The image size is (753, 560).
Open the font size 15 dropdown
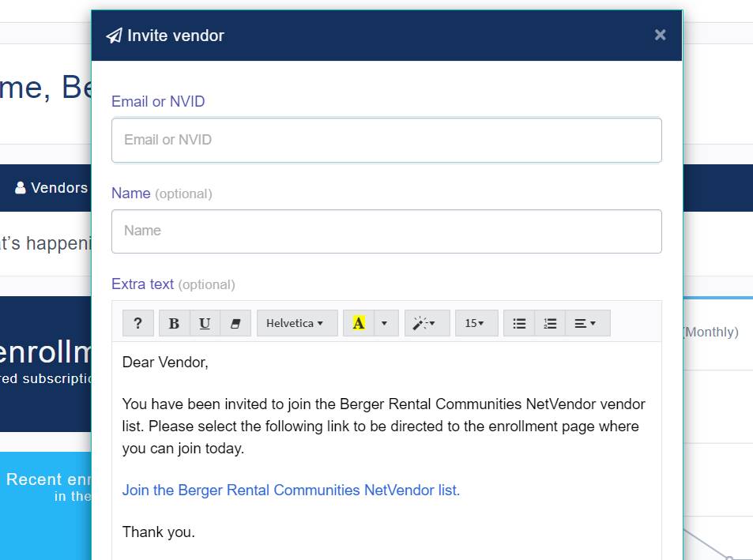pyautogui.click(x=476, y=323)
